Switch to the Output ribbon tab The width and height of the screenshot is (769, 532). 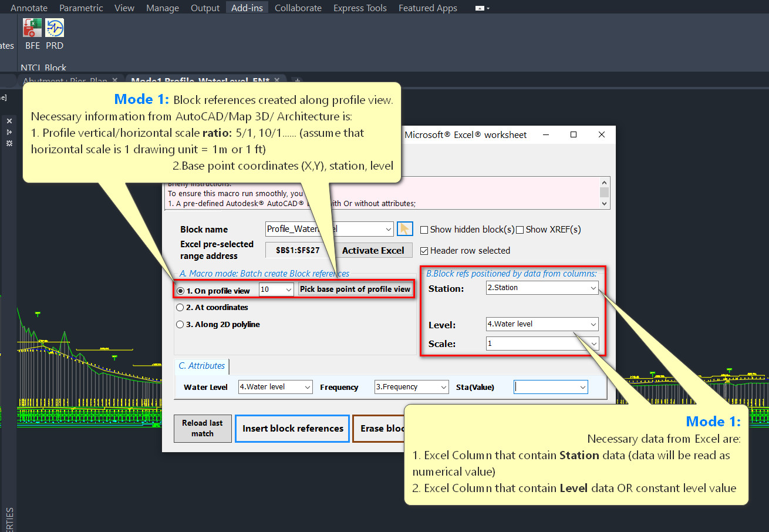[x=205, y=8]
